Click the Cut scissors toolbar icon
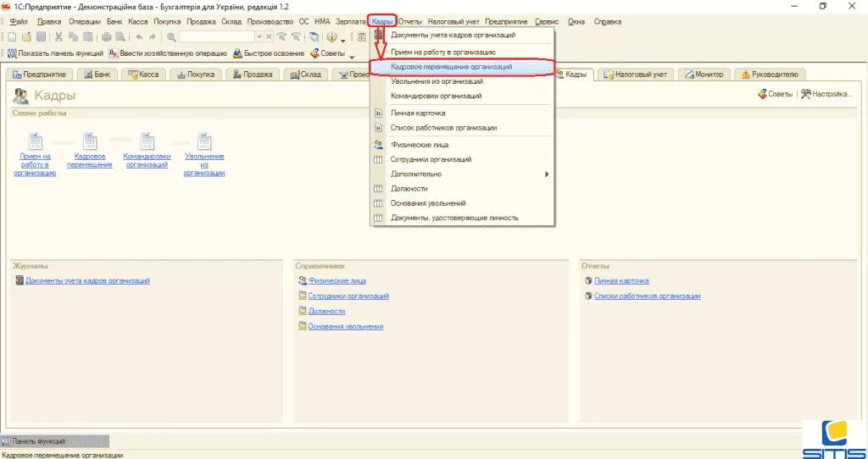 pyautogui.click(x=58, y=37)
